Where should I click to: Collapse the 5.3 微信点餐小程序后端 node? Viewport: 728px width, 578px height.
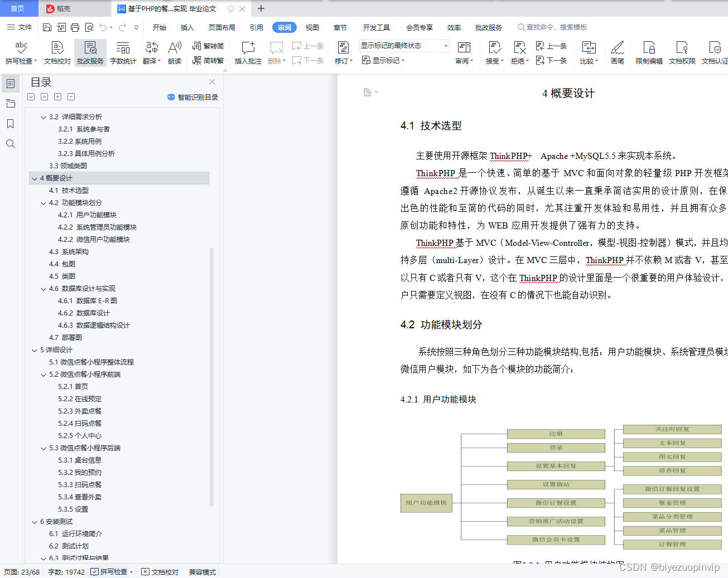[x=44, y=448]
